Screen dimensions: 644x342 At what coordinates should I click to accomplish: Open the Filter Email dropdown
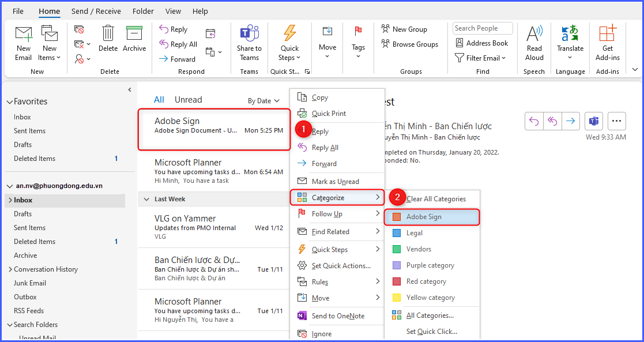point(481,58)
